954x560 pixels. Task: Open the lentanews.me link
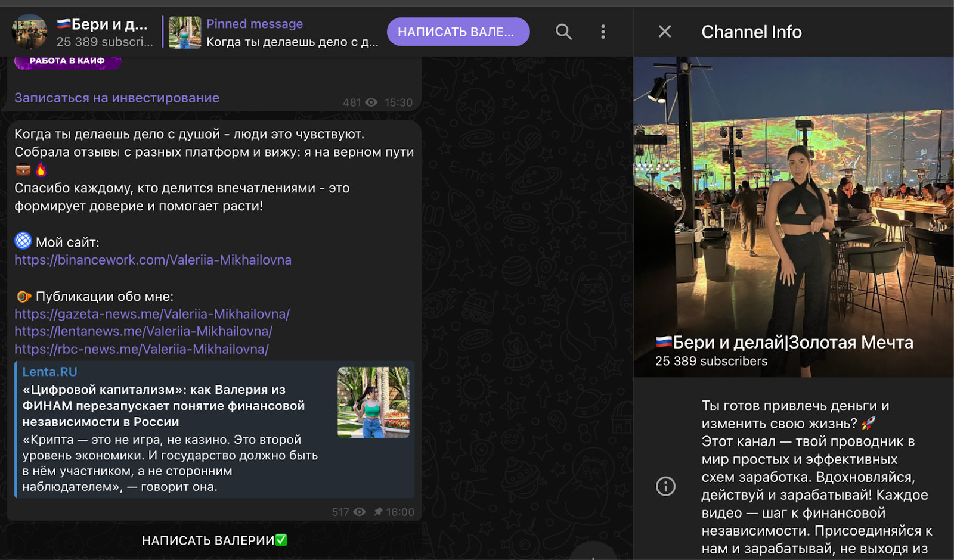(x=143, y=331)
